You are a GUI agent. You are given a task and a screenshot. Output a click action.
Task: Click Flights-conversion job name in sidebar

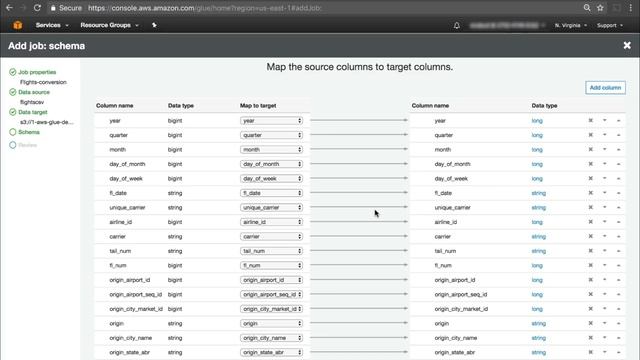coord(43,82)
